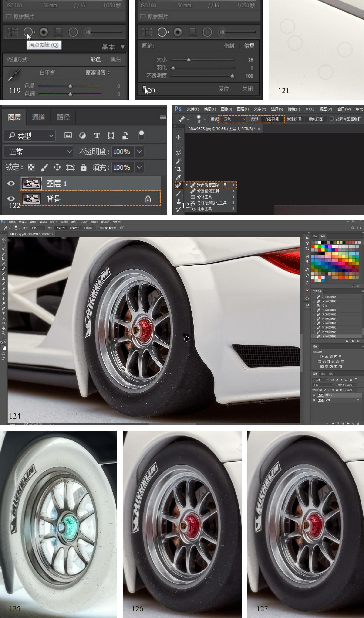
Task: Select Lasso tool in the 30.6% Photoshop window
Action: (x=179, y=153)
